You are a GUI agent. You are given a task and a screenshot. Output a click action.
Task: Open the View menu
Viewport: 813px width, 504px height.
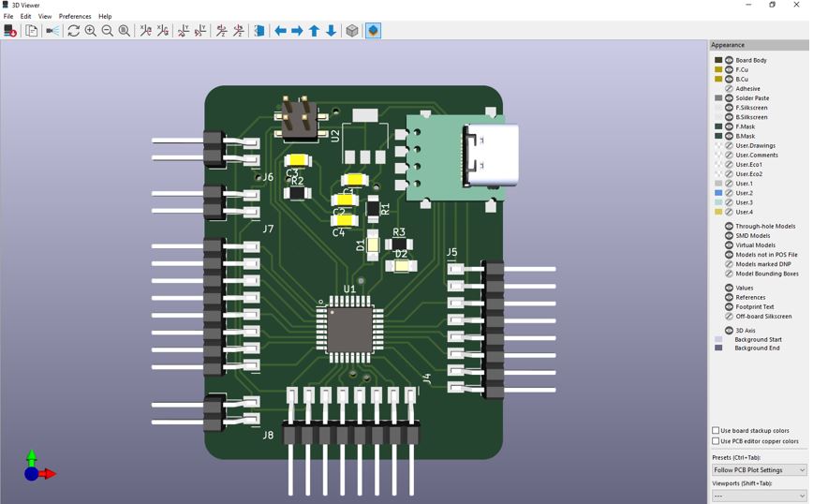45,16
